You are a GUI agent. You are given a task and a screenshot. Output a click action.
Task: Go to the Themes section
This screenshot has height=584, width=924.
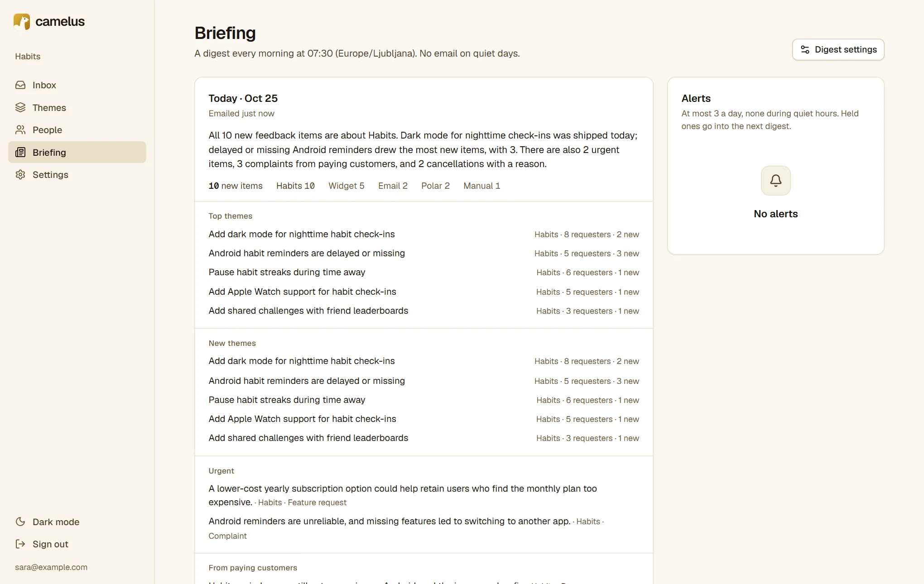[77, 108]
